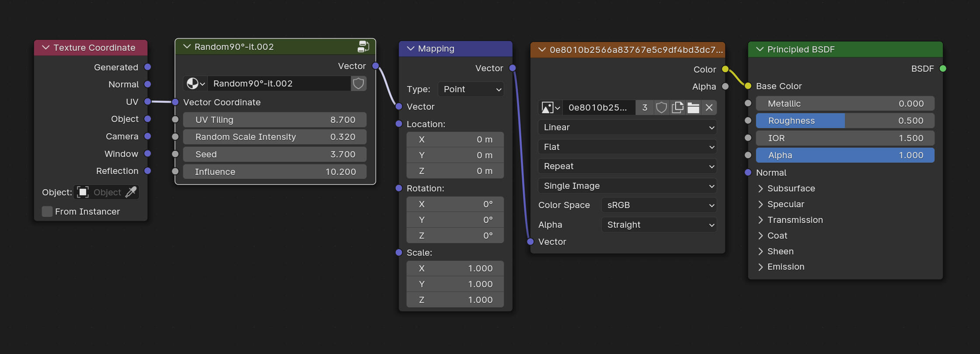Click the node group edit icon on Random90°-it.002 header
Image resolution: width=980 pixels, height=354 pixels.
pos(363,46)
